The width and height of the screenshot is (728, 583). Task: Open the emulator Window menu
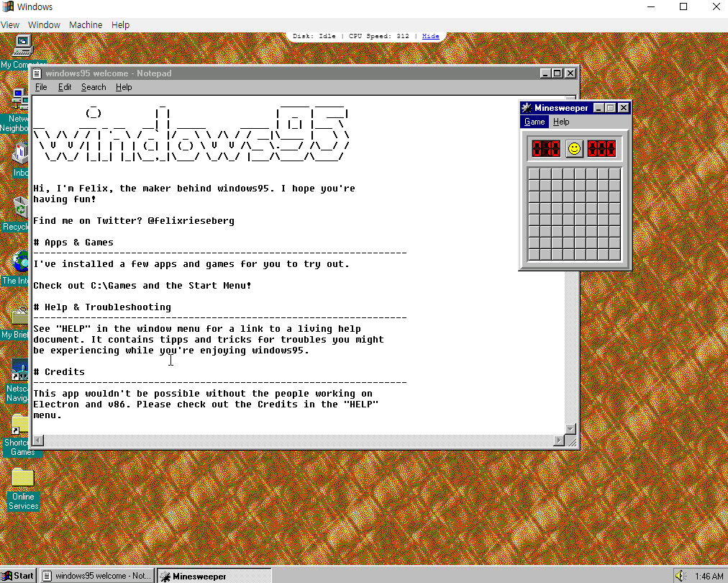[44, 25]
